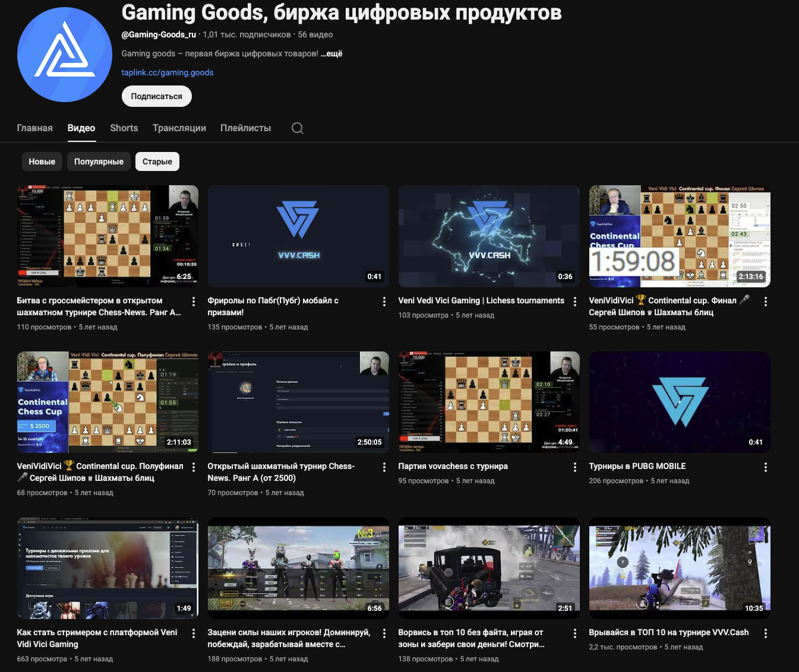799x672 pixels.
Task: Click the 'Подписаться' subscribe button
Action: tap(157, 96)
